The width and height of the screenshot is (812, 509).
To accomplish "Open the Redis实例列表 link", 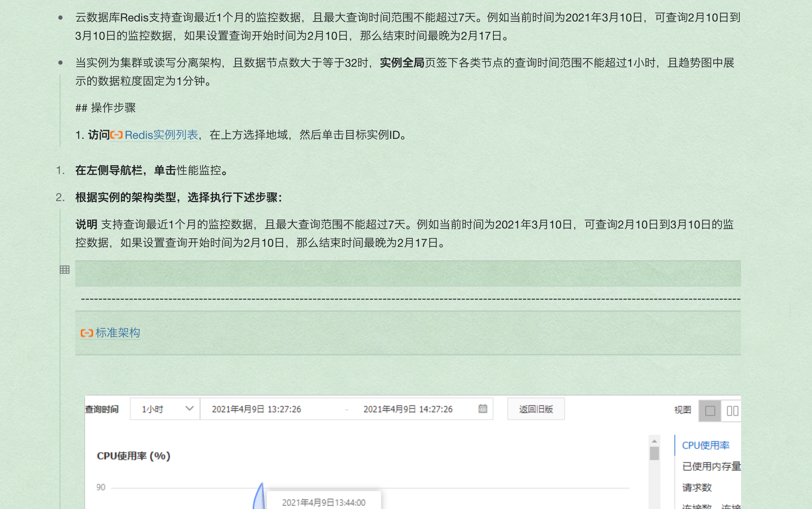I will point(161,135).
